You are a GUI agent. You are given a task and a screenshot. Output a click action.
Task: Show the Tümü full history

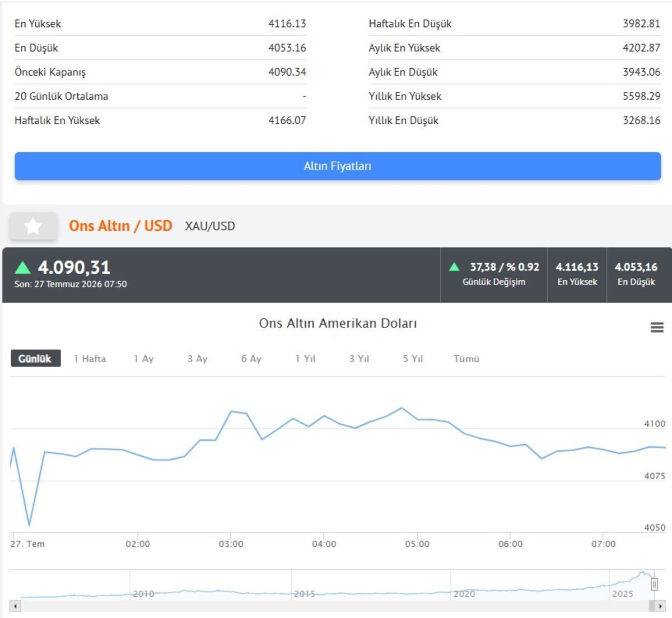[466, 359]
